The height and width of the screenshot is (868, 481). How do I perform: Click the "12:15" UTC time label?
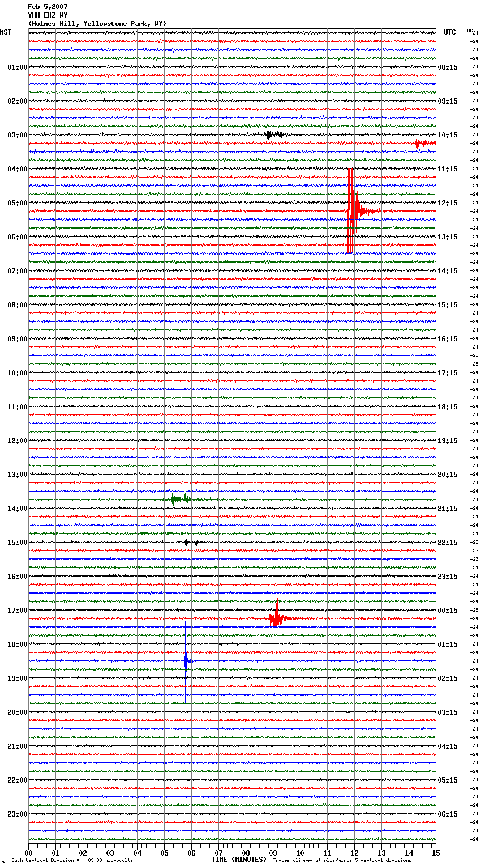[448, 203]
